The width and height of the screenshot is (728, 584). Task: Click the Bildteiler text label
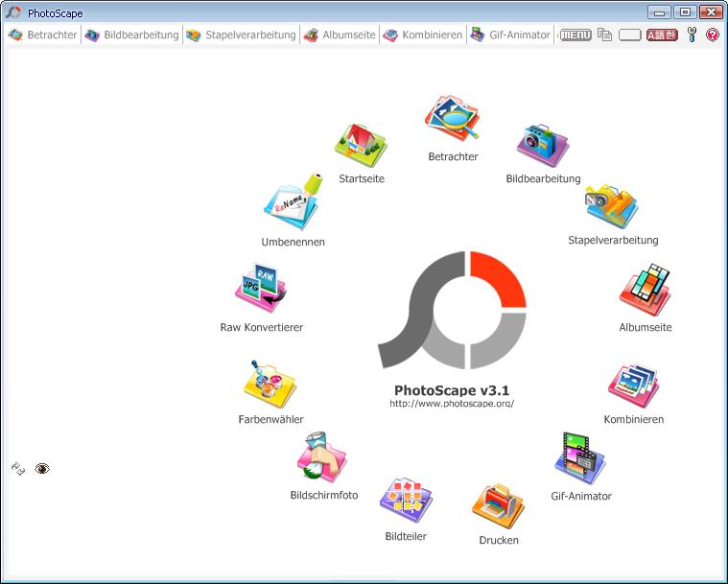(x=406, y=537)
